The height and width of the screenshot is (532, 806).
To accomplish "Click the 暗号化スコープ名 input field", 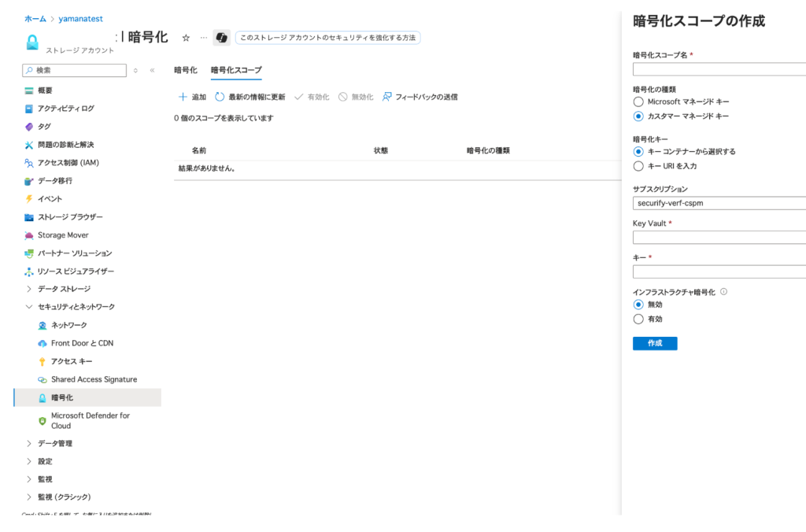I will point(719,69).
